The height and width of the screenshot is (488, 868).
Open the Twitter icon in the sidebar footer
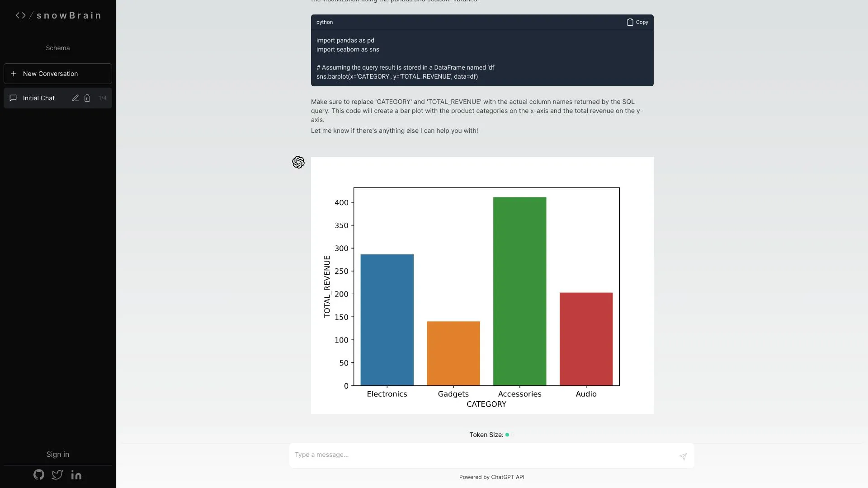(57, 474)
